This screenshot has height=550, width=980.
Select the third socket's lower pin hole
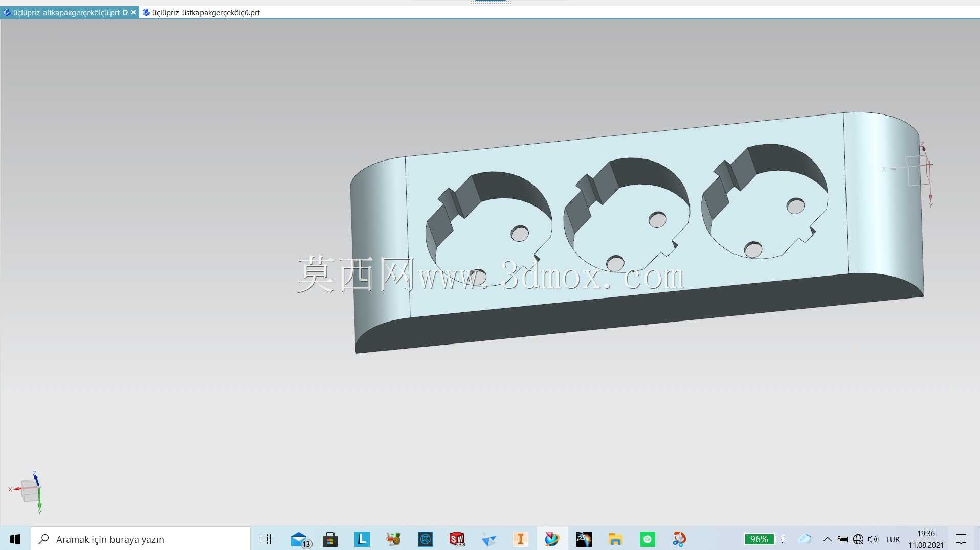(753, 250)
